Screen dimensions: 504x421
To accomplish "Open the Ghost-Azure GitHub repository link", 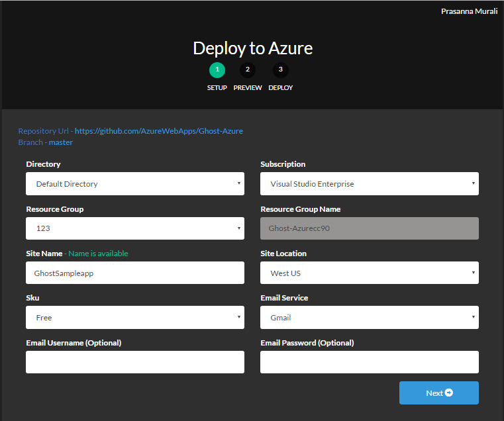I will (x=158, y=131).
